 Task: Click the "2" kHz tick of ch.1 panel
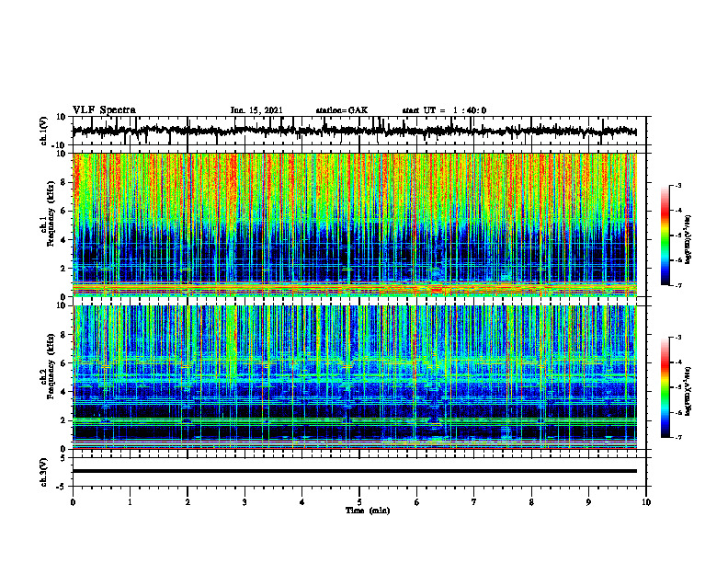click(x=63, y=269)
